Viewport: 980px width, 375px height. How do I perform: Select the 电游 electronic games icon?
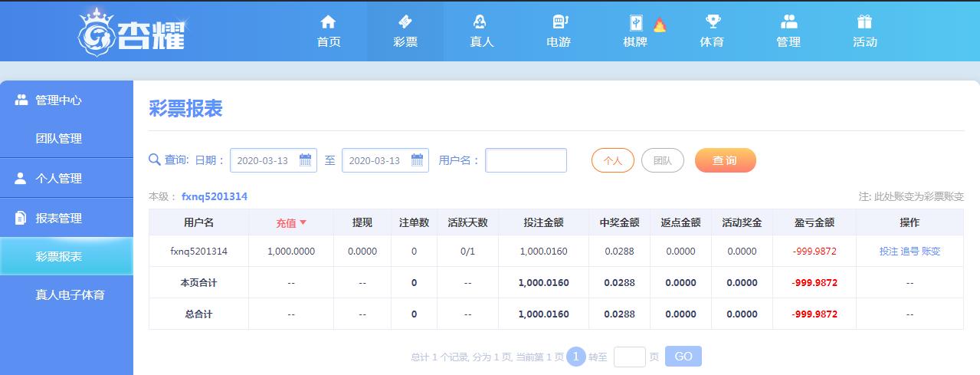pyautogui.click(x=560, y=21)
